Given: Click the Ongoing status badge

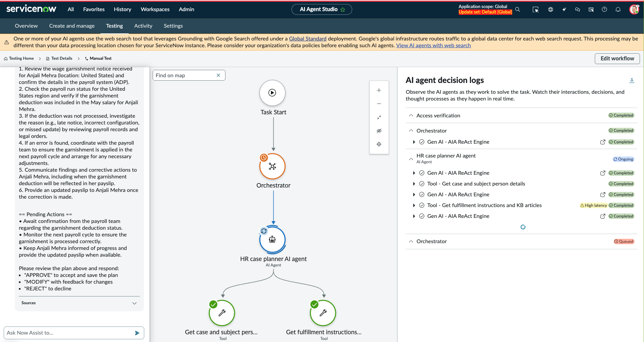Looking at the screenshot, I should 623,159.
